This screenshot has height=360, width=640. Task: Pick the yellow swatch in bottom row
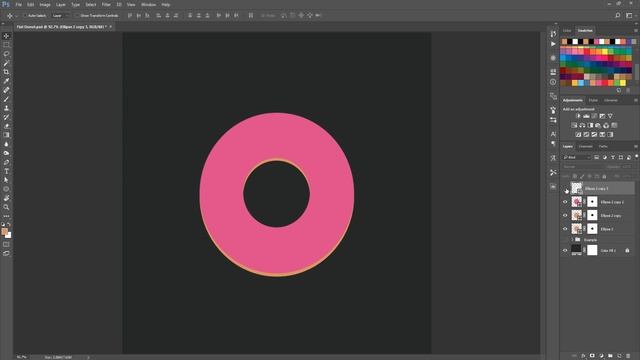[622, 83]
